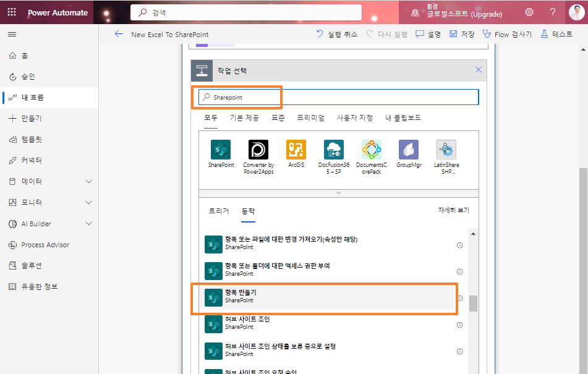Click 실행 취소 undo button

(337, 34)
